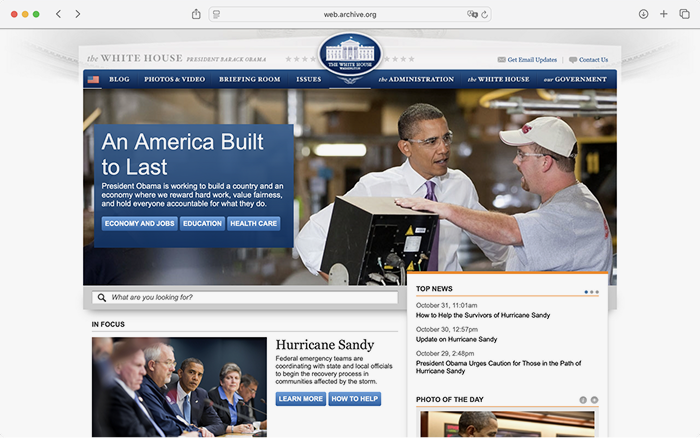Image resolution: width=700 pixels, height=438 pixels.
Task: Click the How to Help button
Action: tap(354, 399)
